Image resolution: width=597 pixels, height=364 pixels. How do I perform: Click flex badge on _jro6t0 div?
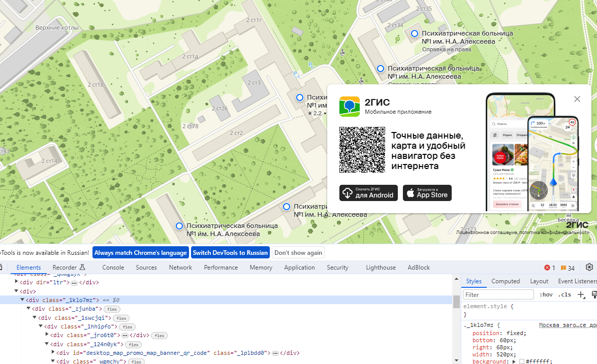pos(160,336)
